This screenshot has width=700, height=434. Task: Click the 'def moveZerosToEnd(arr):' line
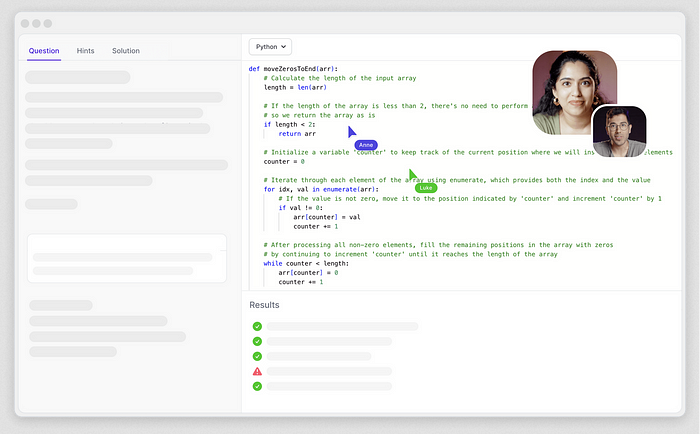pos(293,69)
